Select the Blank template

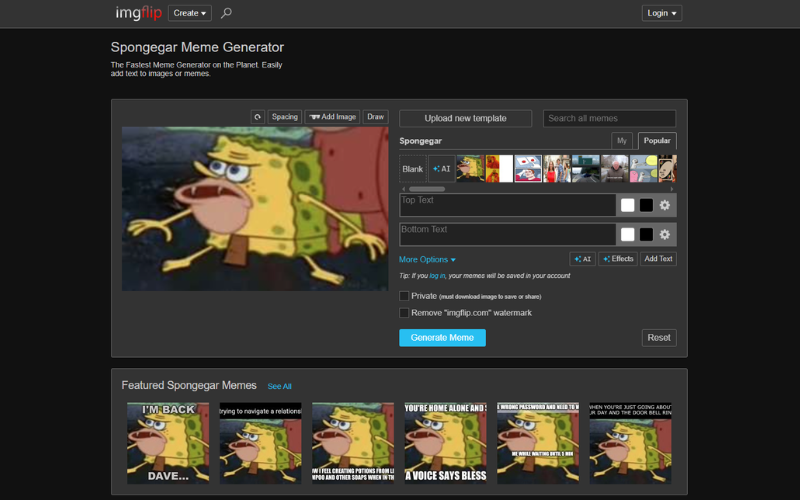(x=412, y=169)
